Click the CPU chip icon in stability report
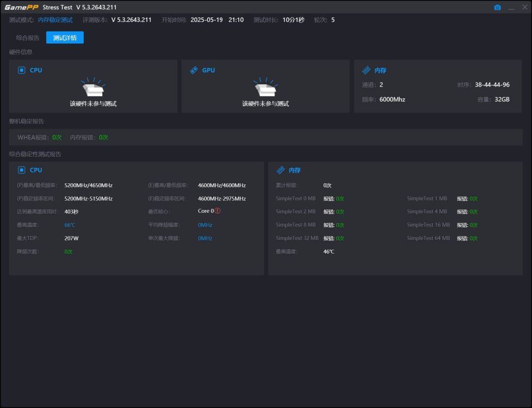 (21, 170)
